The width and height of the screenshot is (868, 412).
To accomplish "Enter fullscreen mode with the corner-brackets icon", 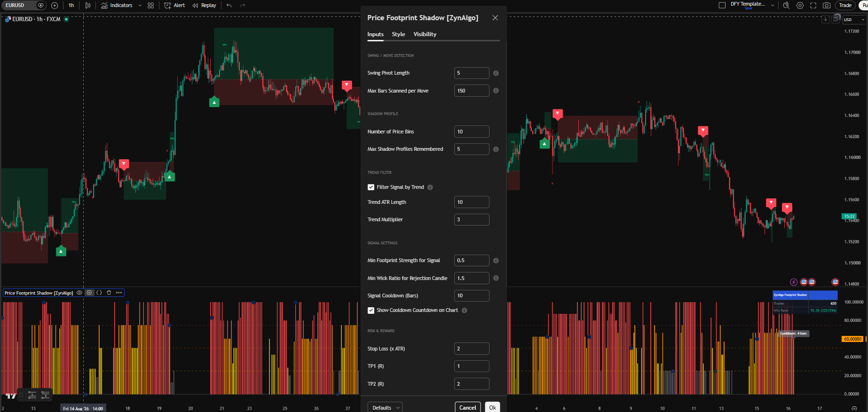I will (813, 5).
